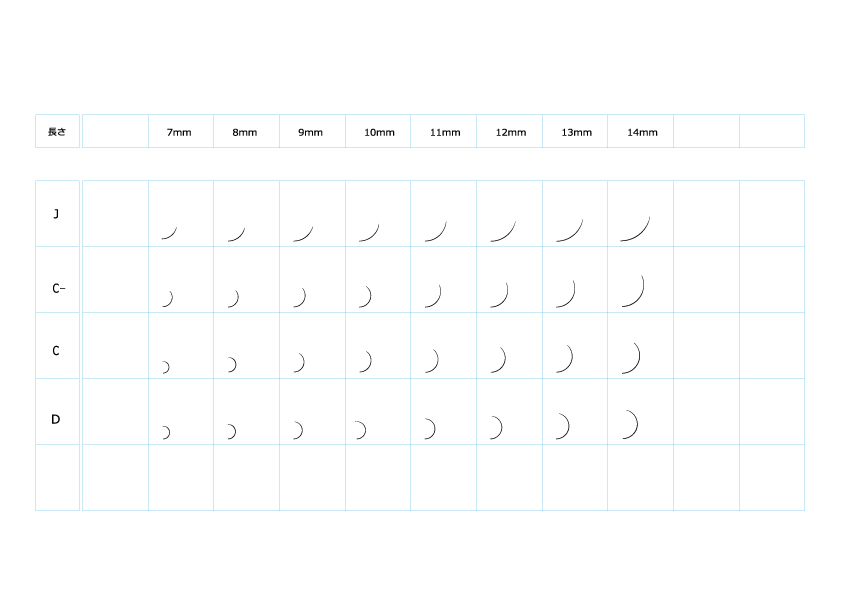Screen dimensions: 842x595
Task: Select the D curl 11mm lash shape
Action: [430, 429]
